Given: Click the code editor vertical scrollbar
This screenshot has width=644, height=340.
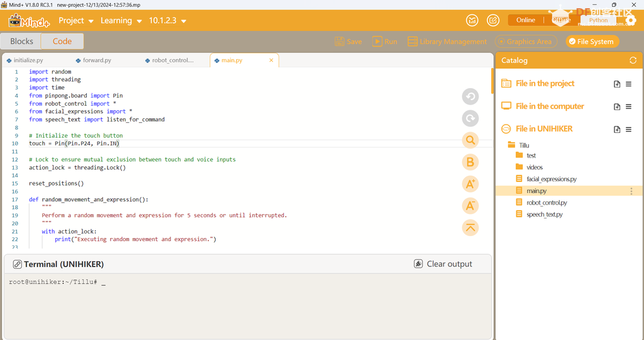Looking at the screenshot, I should coord(492,81).
